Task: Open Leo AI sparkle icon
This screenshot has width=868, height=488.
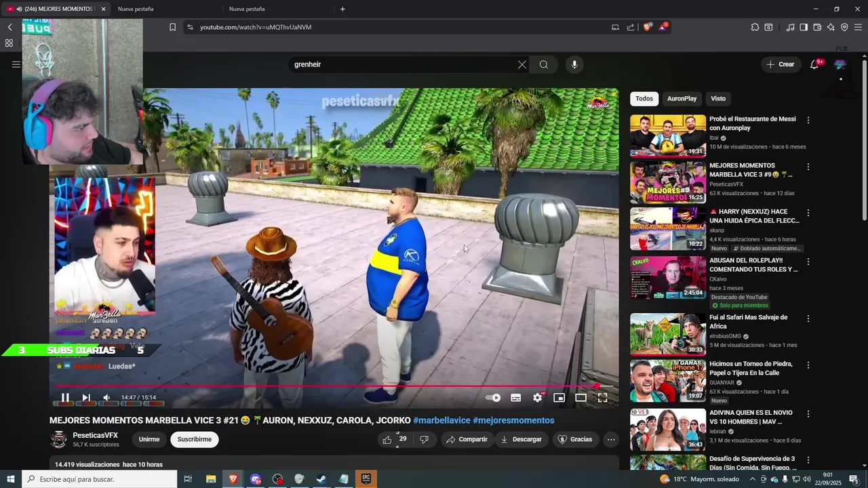Action: pos(831,27)
